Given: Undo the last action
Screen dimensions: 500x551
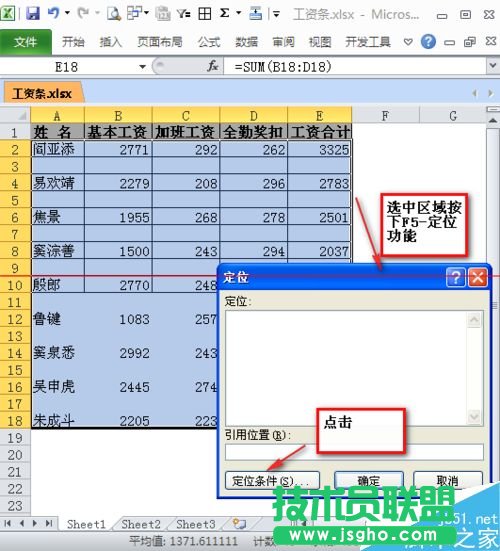Looking at the screenshot, I should [53, 13].
